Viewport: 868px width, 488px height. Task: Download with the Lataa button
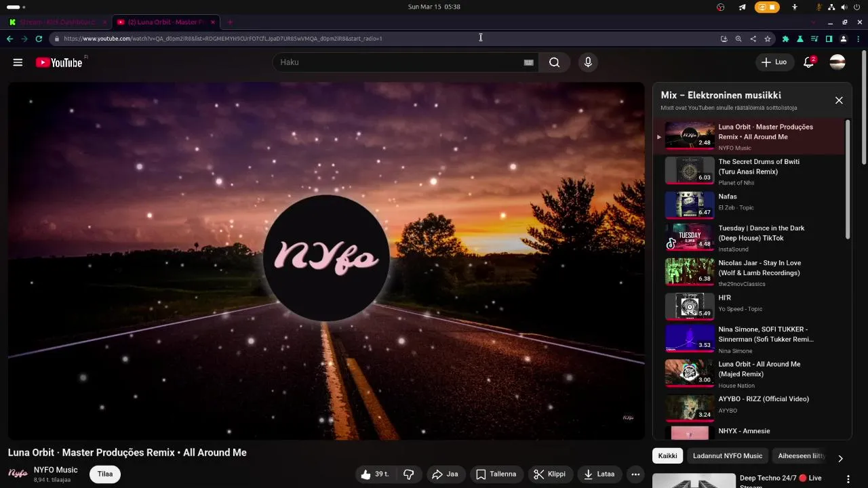tap(599, 474)
